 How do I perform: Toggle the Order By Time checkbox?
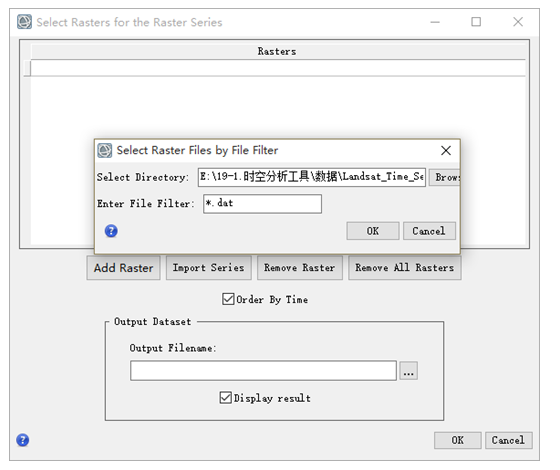pyautogui.click(x=228, y=299)
